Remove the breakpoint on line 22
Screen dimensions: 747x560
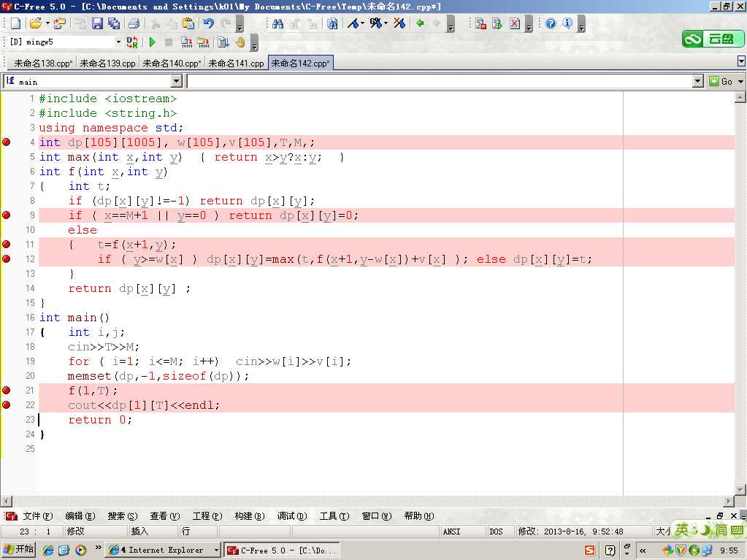(x=6, y=404)
